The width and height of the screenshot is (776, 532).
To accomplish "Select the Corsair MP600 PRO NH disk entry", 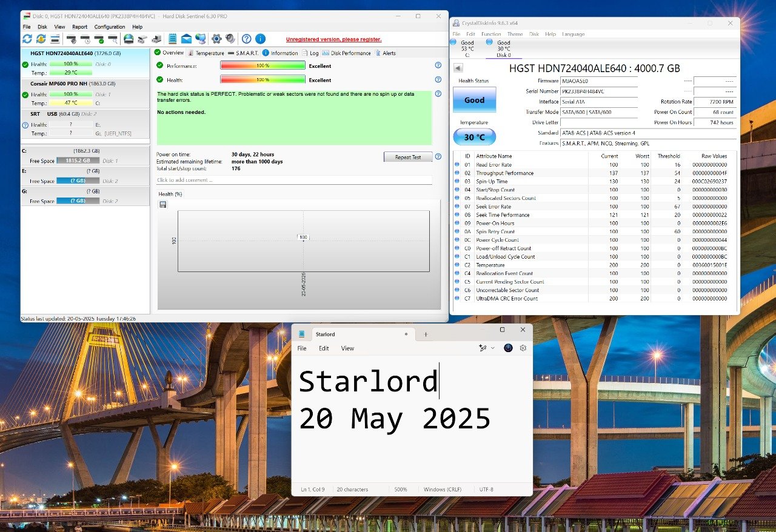I will tap(85, 93).
